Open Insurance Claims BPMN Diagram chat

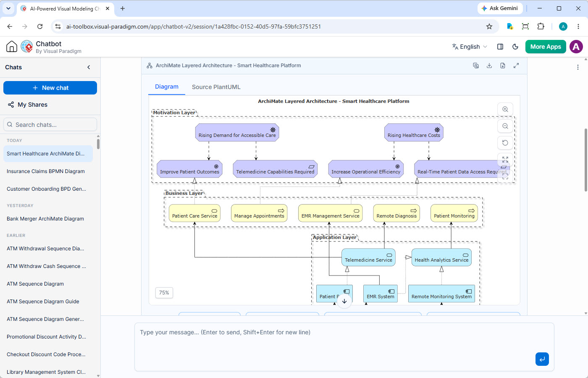click(x=48, y=171)
